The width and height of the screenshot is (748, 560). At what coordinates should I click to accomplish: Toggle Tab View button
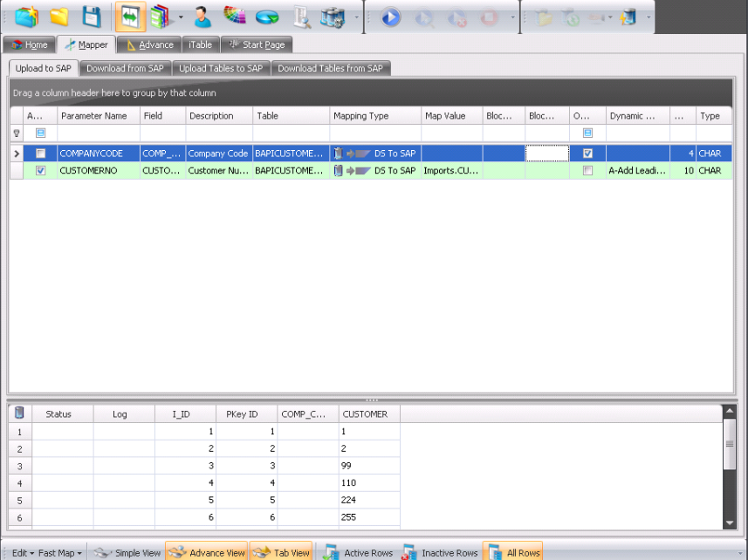tap(281, 552)
